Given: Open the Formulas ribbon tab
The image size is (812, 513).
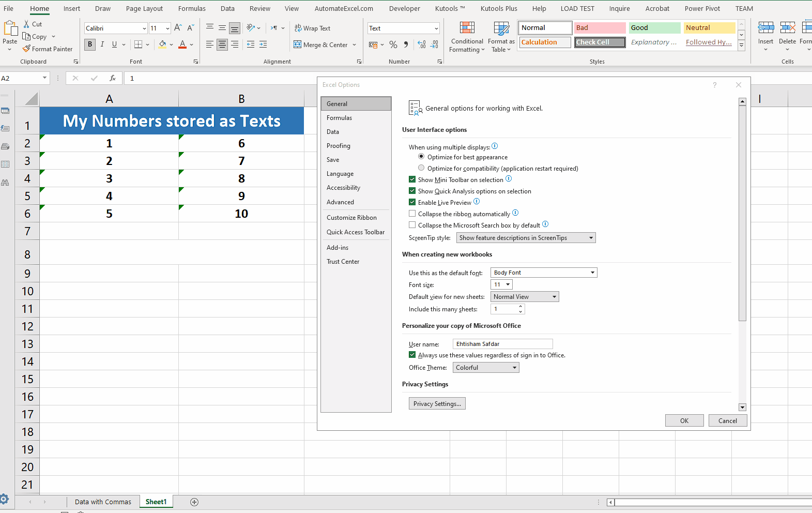Looking at the screenshot, I should [192, 8].
